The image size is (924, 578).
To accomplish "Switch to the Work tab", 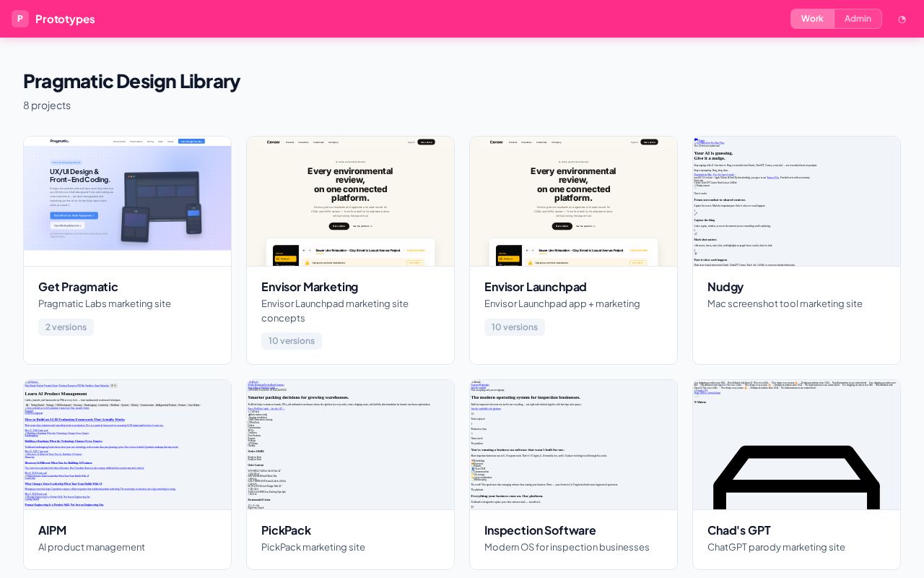I will pos(812,19).
